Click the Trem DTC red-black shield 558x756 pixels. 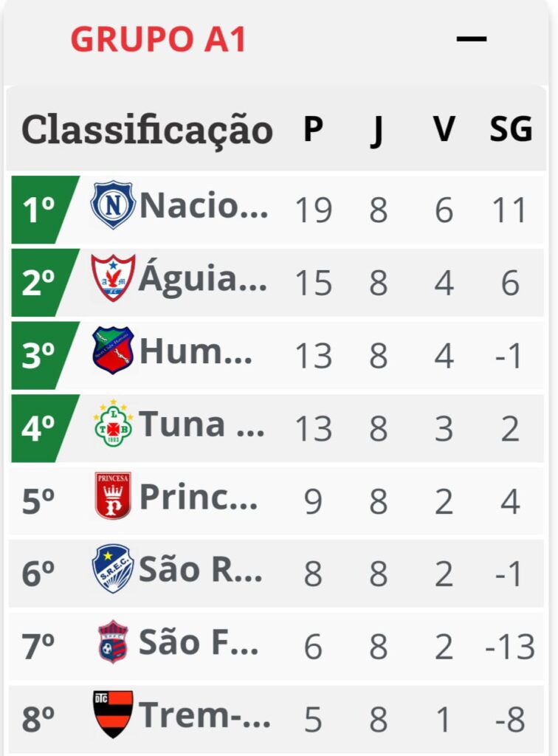(113, 714)
